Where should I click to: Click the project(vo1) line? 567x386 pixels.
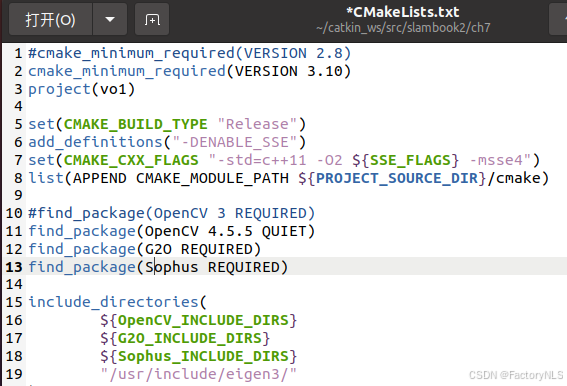pyautogui.click(x=82, y=89)
